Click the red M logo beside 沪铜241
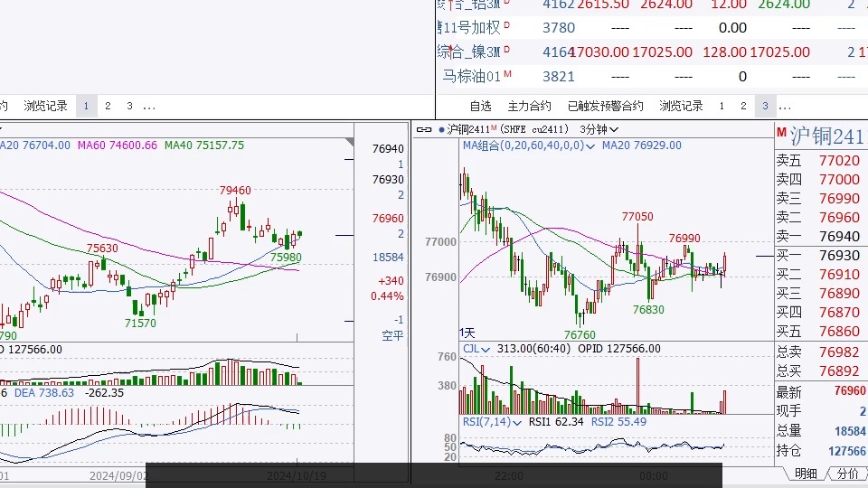 pyautogui.click(x=781, y=133)
